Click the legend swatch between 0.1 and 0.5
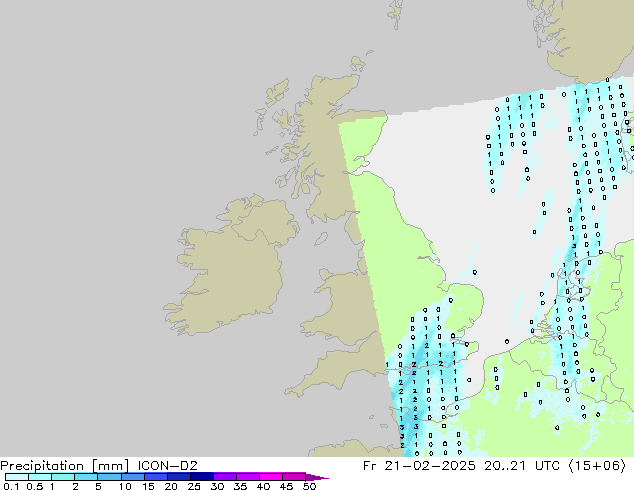Screen dimensions: 634x490 pos(17,477)
